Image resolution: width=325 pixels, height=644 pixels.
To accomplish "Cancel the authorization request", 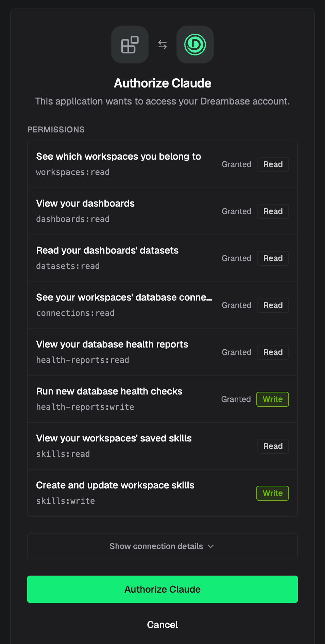I will 162,625.
